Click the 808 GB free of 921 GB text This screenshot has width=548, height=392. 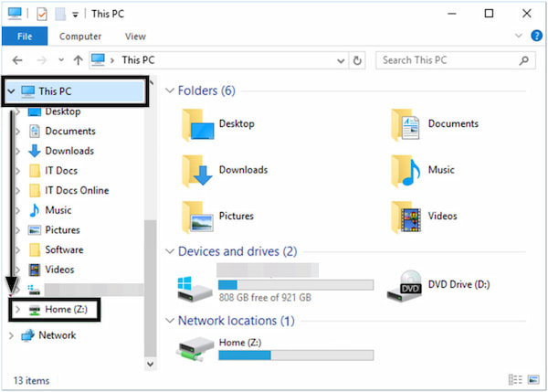pyautogui.click(x=265, y=298)
